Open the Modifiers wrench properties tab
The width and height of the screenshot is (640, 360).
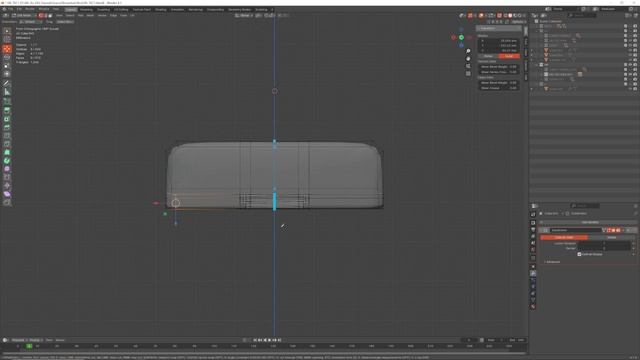click(x=533, y=273)
